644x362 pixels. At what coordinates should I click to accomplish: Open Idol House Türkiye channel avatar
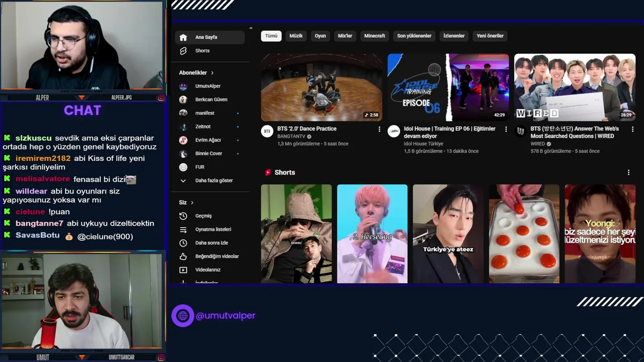[393, 131]
